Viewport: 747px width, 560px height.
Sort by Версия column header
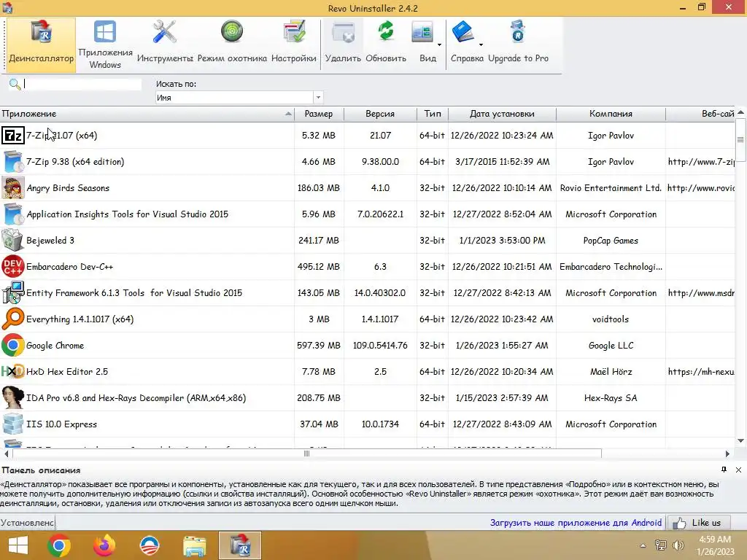tap(380, 114)
